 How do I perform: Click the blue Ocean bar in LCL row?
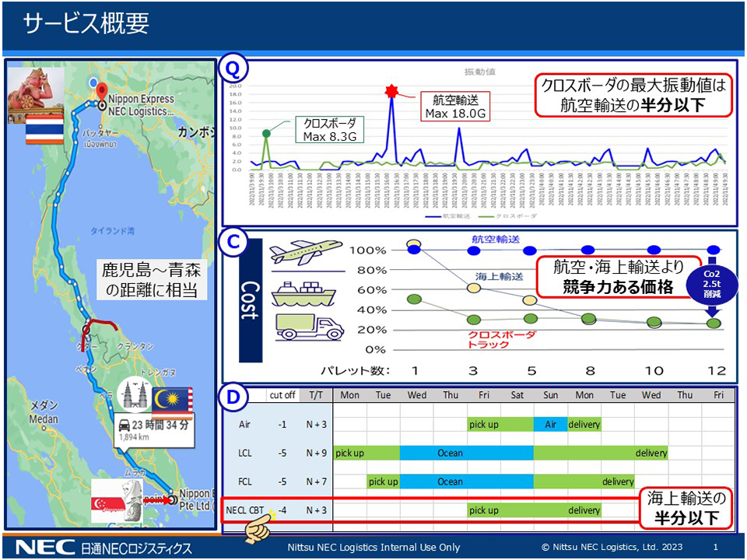click(466, 453)
